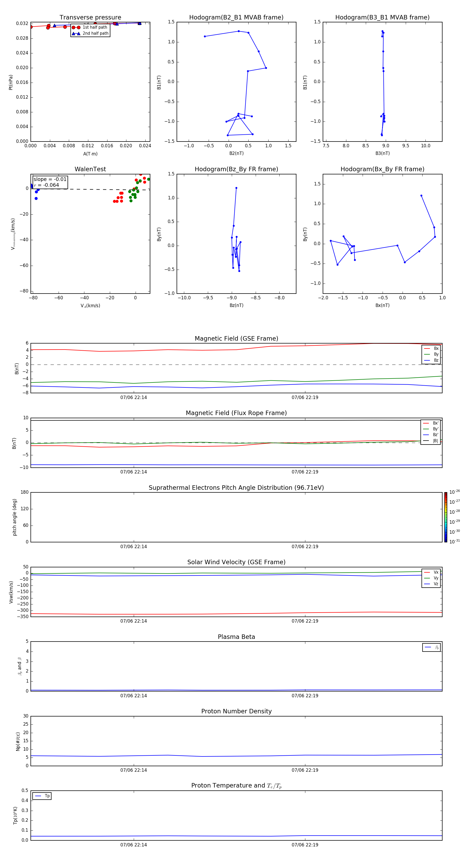Select Bx legend entry in GSE magnetic field
Viewport: 473px width, 868px height.
tap(431, 349)
